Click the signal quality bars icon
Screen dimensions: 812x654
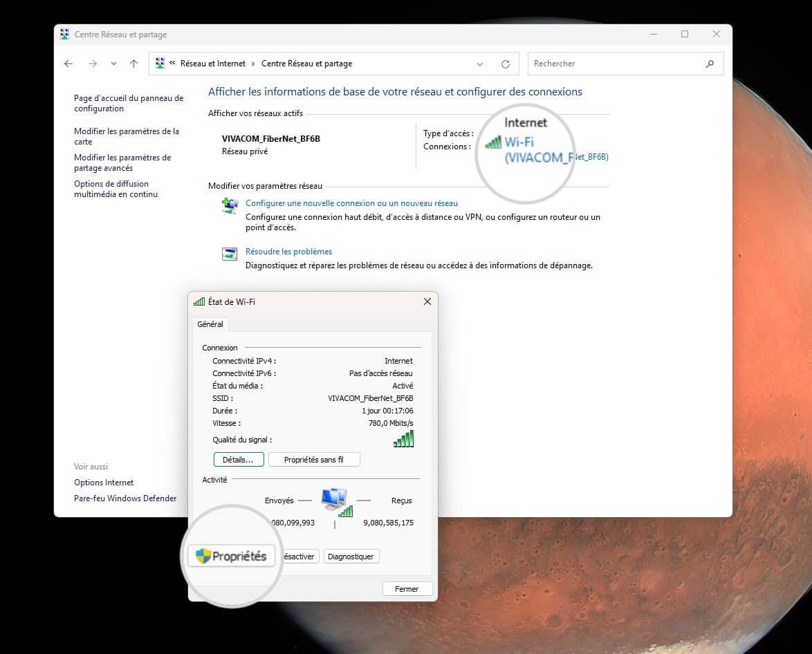tap(404, 438)
